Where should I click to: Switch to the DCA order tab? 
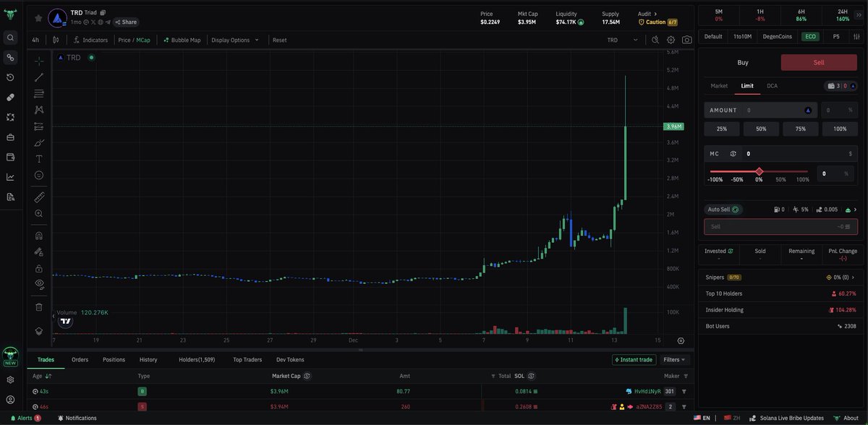click(x=772, y=86)
